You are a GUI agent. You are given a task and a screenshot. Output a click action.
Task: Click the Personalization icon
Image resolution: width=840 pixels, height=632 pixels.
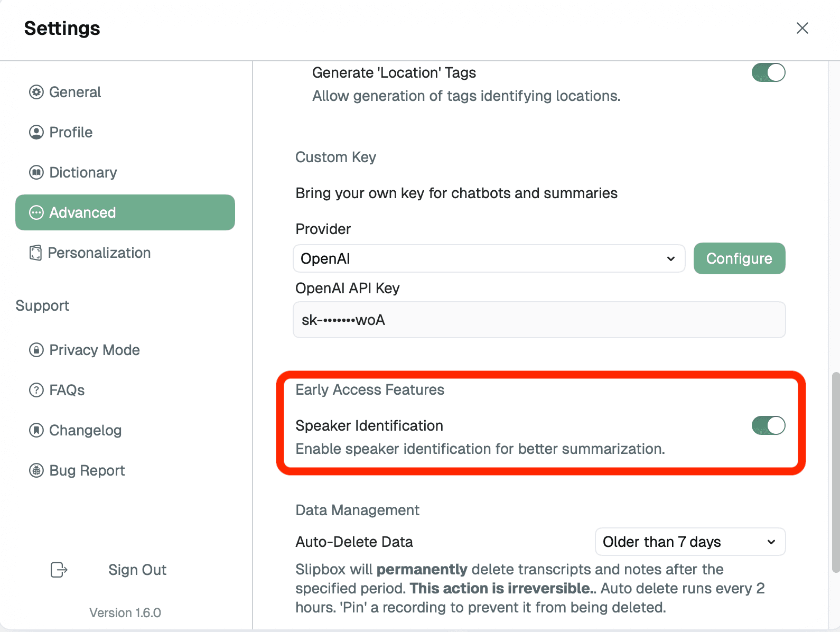[x=35, y=253]
